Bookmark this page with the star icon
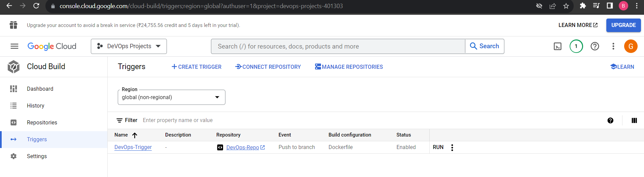The image size is (644, 177). (x=566, y=6)
